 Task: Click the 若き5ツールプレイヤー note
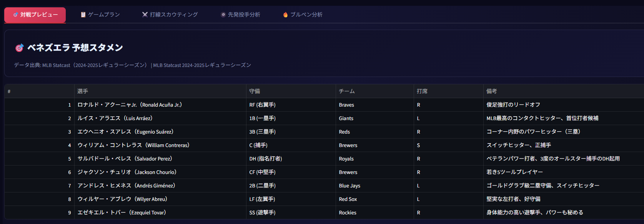point(564,172)
